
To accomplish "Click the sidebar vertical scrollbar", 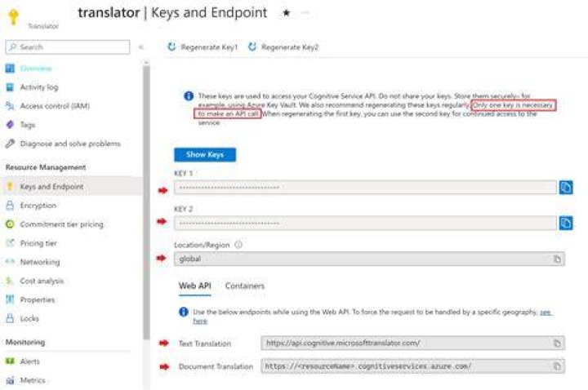I will (x=146, y=202).
